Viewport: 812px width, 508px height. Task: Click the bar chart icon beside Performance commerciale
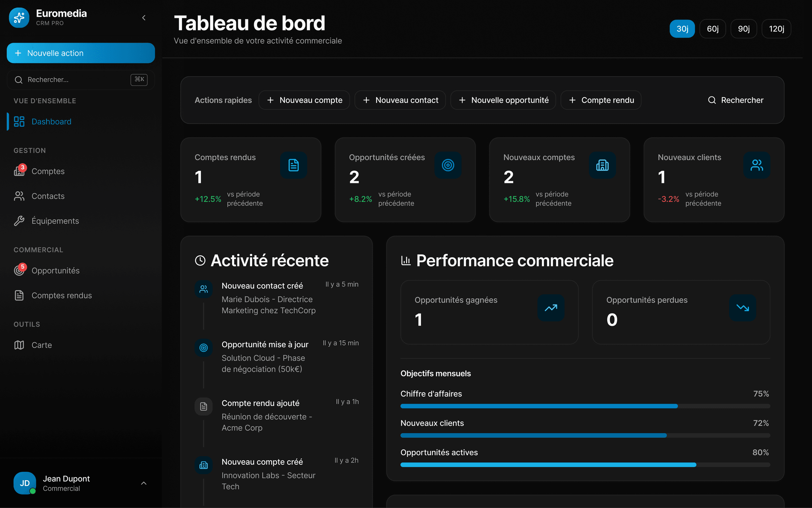[406, 260]
